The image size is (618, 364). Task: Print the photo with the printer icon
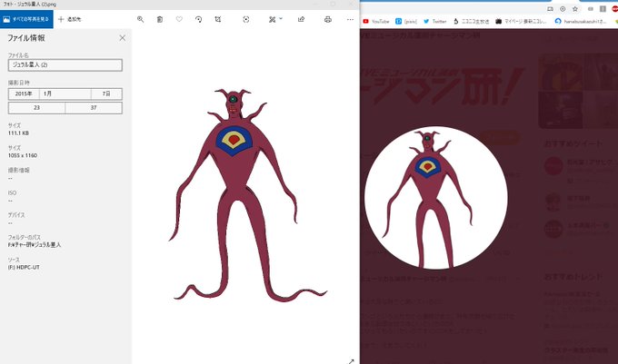(327, 19)
